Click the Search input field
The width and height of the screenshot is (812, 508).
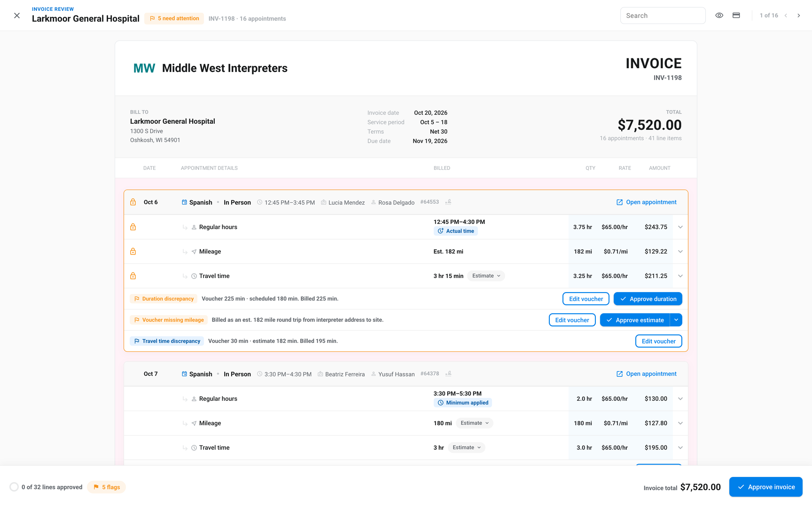click(663, 16)
